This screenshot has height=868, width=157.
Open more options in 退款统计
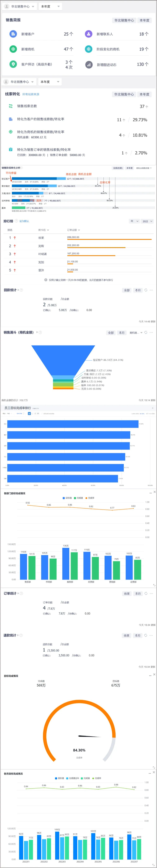(151, 635)
